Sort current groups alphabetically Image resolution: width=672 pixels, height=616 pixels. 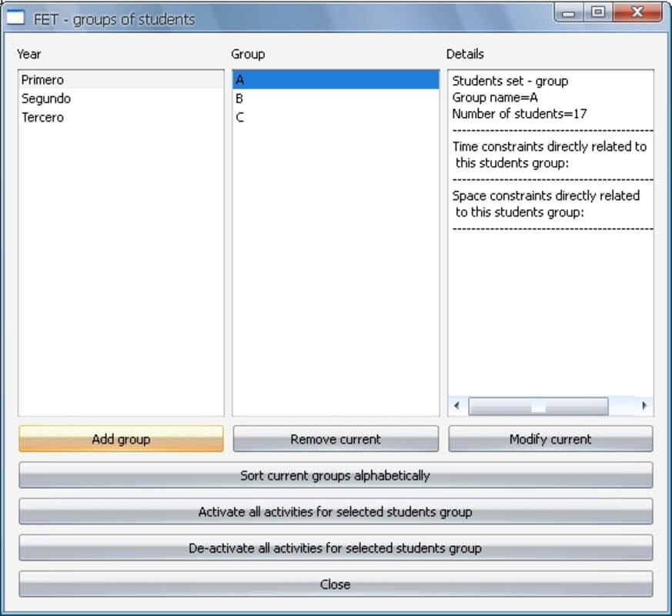coord(336,476)
